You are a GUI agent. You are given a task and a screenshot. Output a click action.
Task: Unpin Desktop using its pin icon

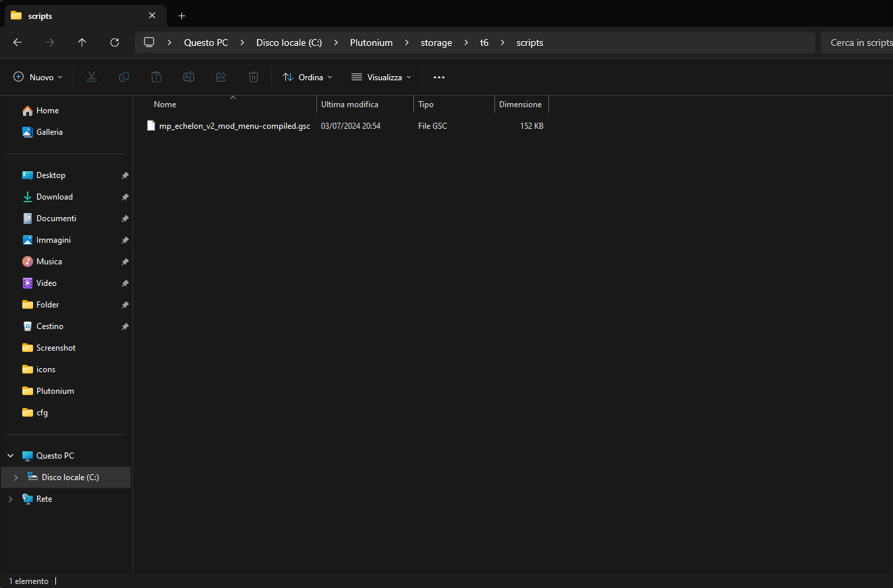(125, 175)
